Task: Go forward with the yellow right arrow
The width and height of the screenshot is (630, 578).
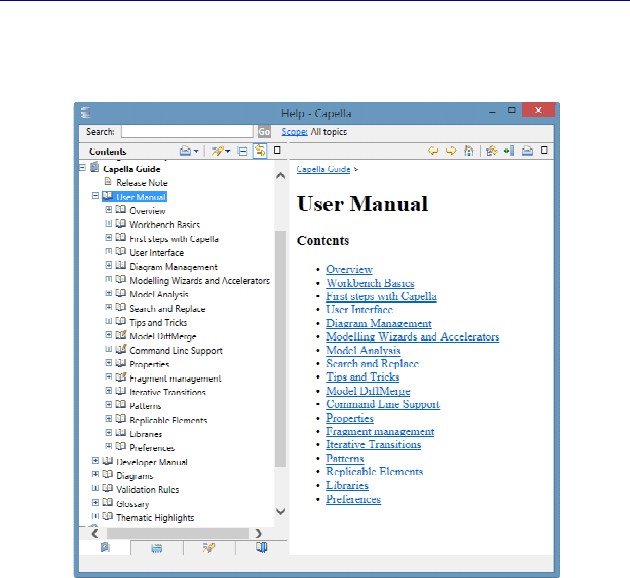Action: [x=451, y=151]
